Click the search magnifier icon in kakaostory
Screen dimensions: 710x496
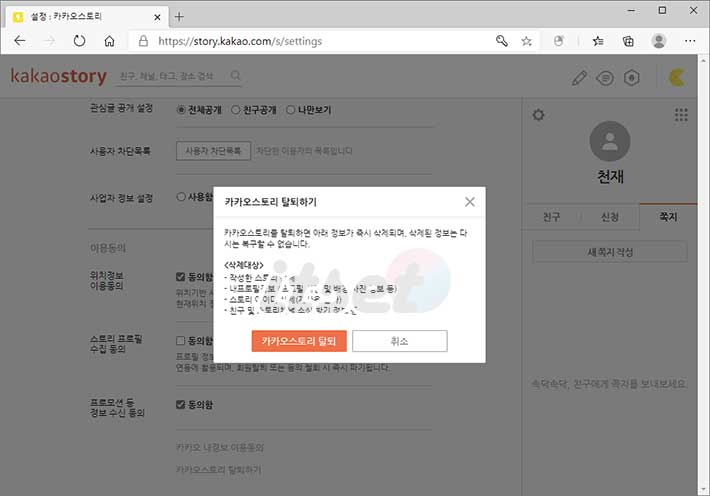(x=235, y=76)
